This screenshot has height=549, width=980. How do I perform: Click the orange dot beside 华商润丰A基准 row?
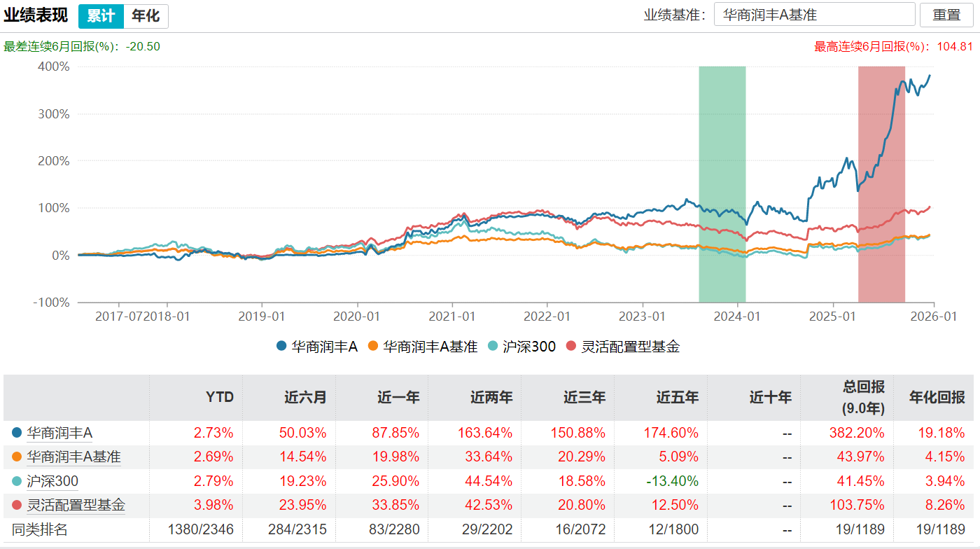(x=17, y=457)
